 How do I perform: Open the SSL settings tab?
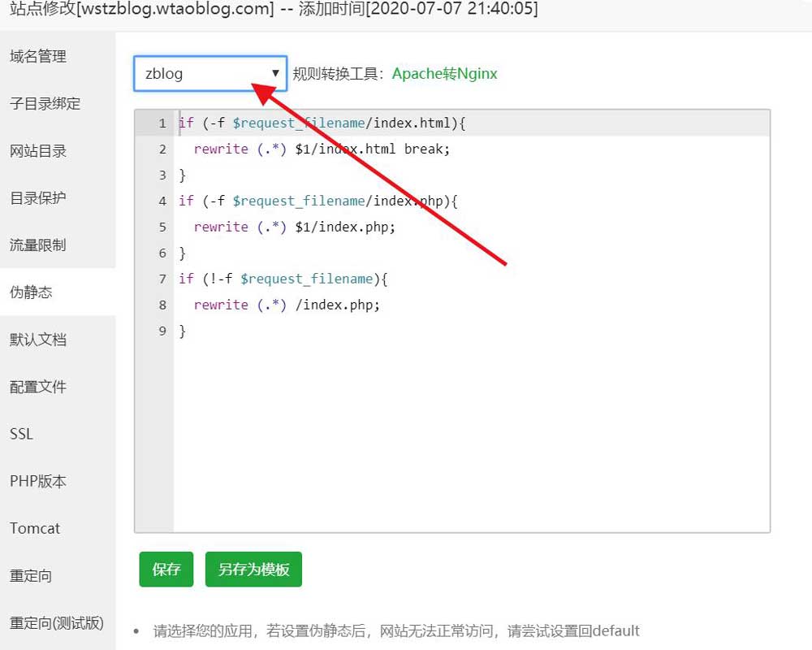pyautogui.click(x=22, y=433)
